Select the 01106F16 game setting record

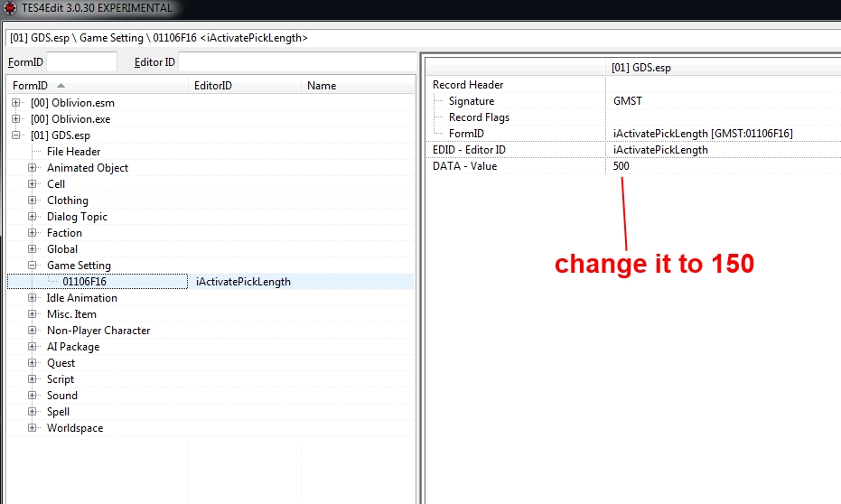coord(84,282)
